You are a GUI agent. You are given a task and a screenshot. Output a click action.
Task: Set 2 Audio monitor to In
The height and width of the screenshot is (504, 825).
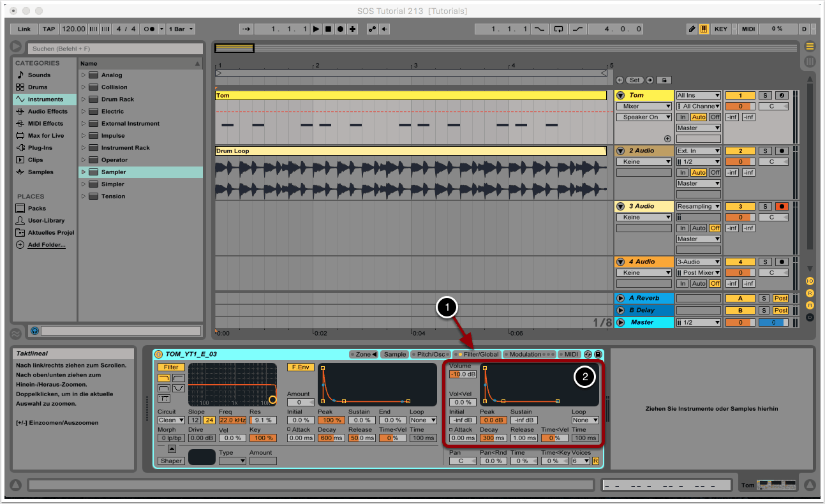tap(683, 172)
